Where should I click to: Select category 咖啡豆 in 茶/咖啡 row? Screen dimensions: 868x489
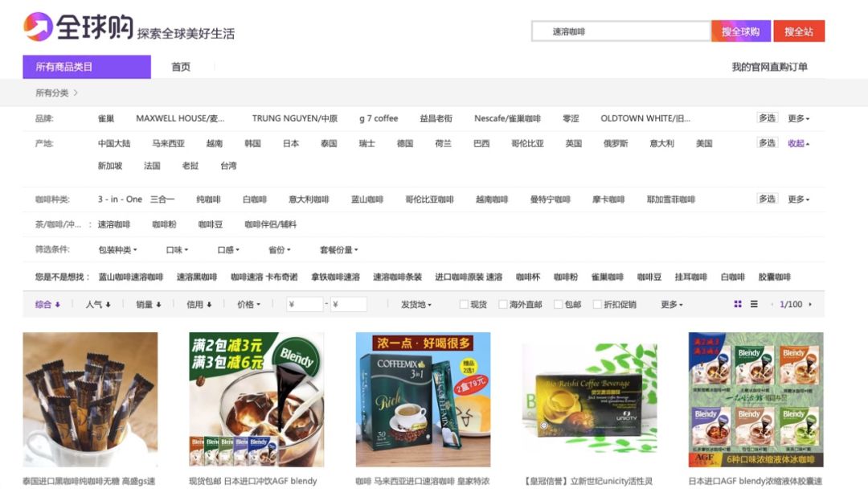(211, 224)
